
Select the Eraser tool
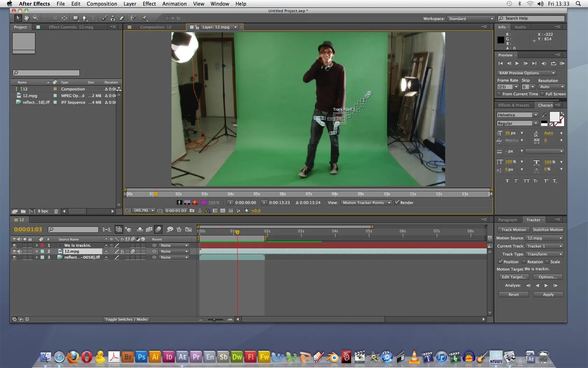tap(121, 18)
